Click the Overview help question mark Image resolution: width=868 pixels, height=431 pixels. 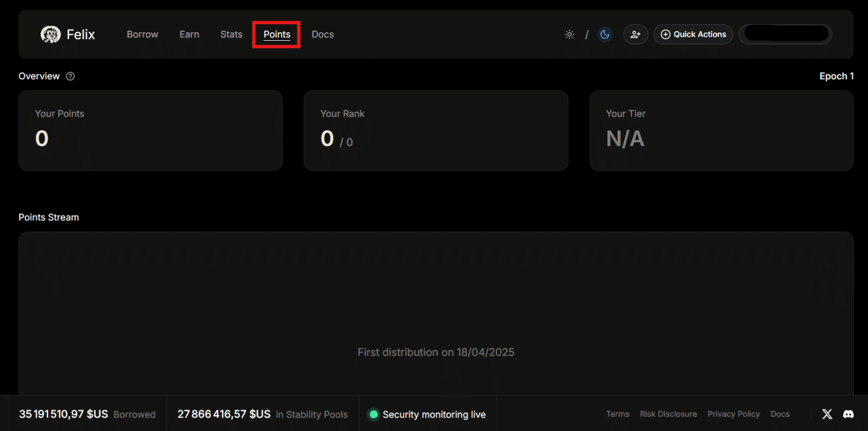(70, 76)
